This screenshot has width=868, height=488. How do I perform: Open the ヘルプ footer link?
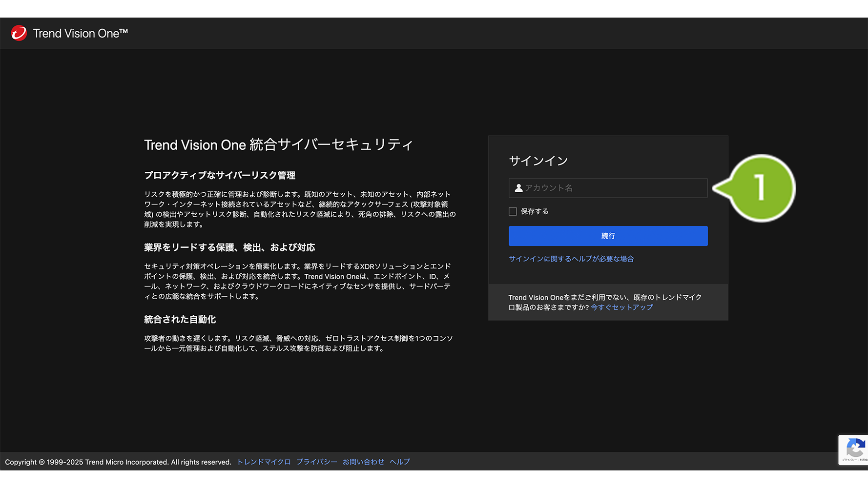coord(400,462)
